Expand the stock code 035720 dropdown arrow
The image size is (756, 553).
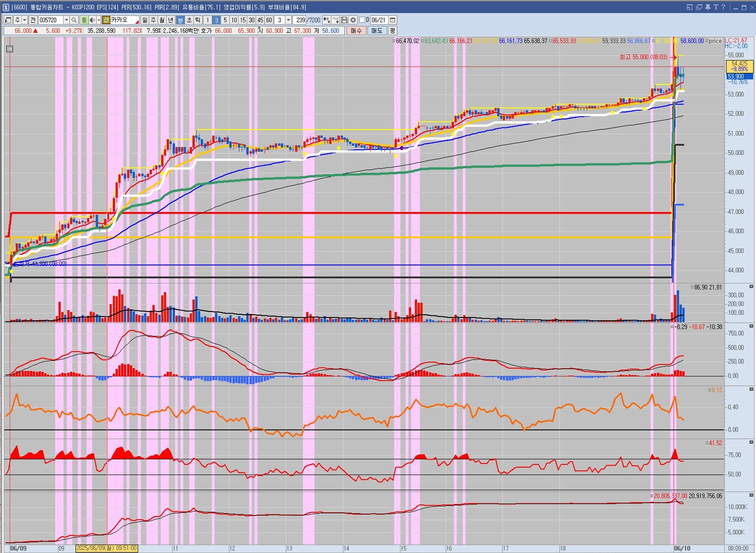[x=66, y=20]
